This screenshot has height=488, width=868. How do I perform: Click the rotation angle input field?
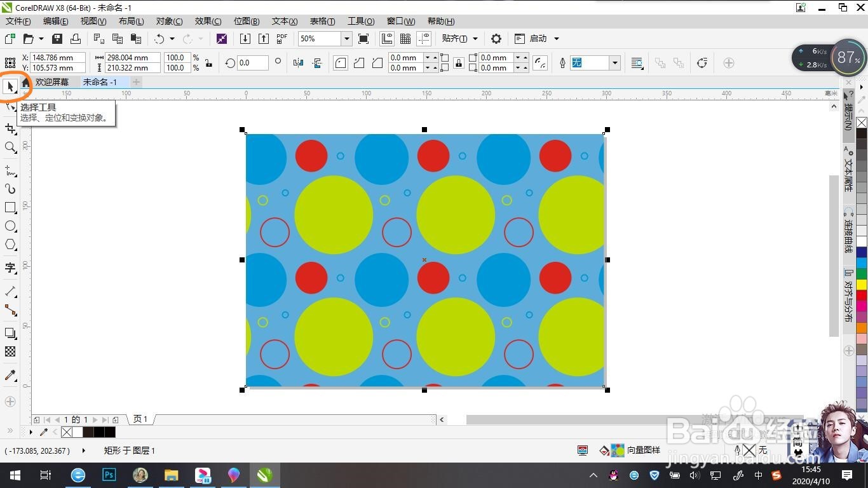click(x=252, y=63)
